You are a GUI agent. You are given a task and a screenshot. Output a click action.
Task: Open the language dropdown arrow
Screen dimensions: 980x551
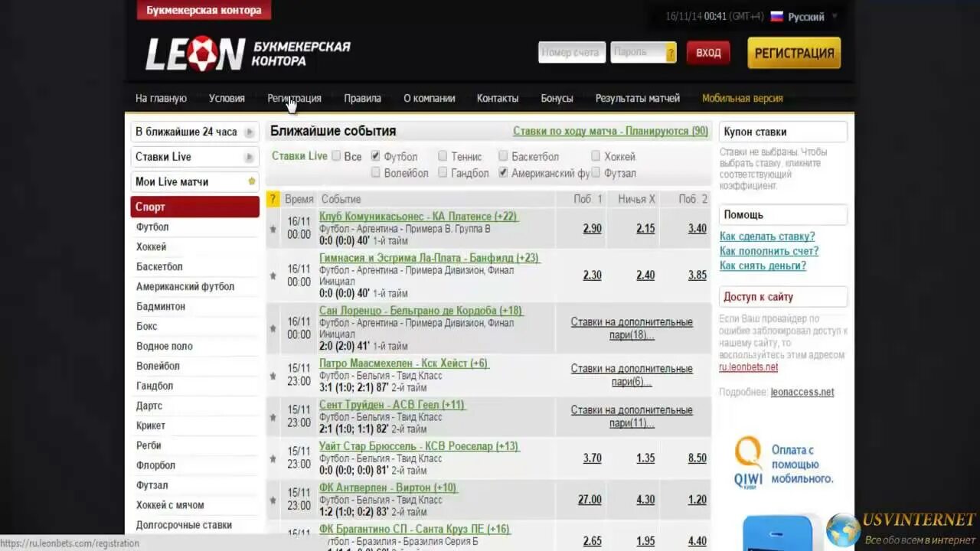click(x=835, y=16)
